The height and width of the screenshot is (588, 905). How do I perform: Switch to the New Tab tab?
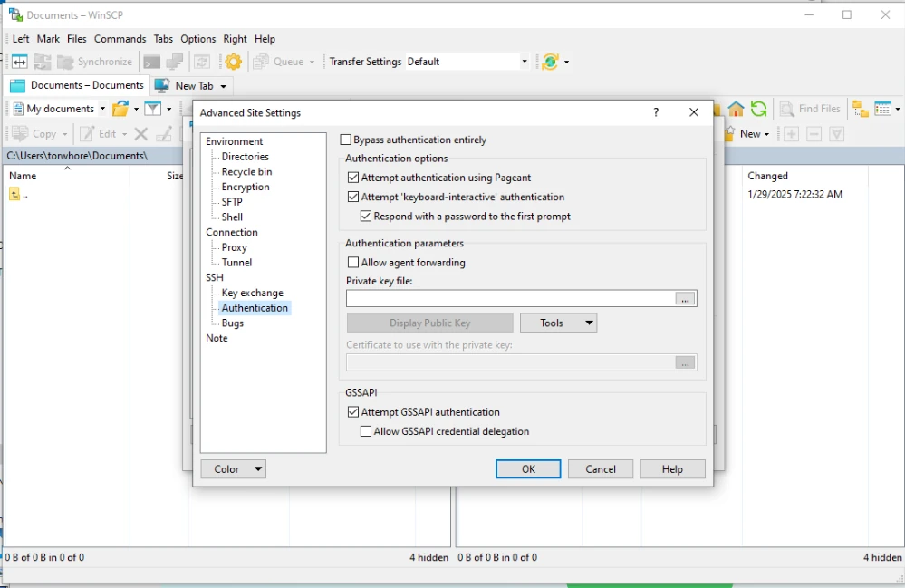coord(192,86)
